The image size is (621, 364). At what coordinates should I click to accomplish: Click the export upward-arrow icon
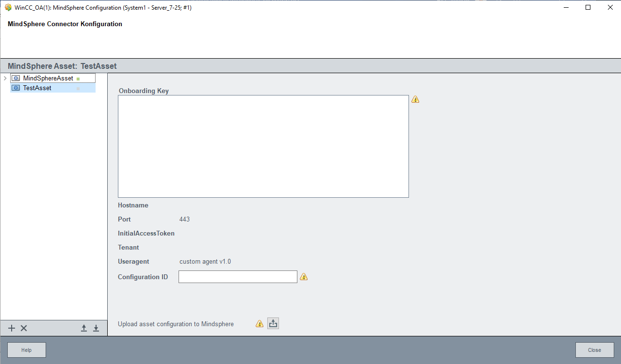[x=84, y=328]
